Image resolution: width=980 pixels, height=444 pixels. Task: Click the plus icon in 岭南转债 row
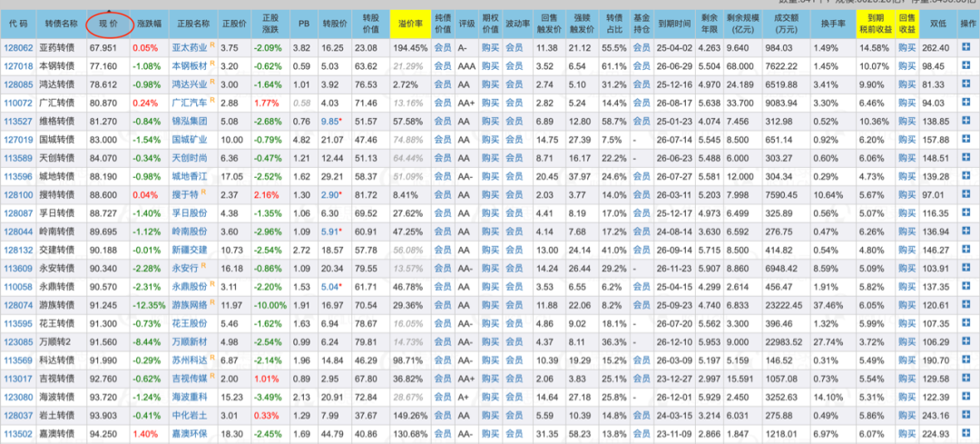[966, 232]
